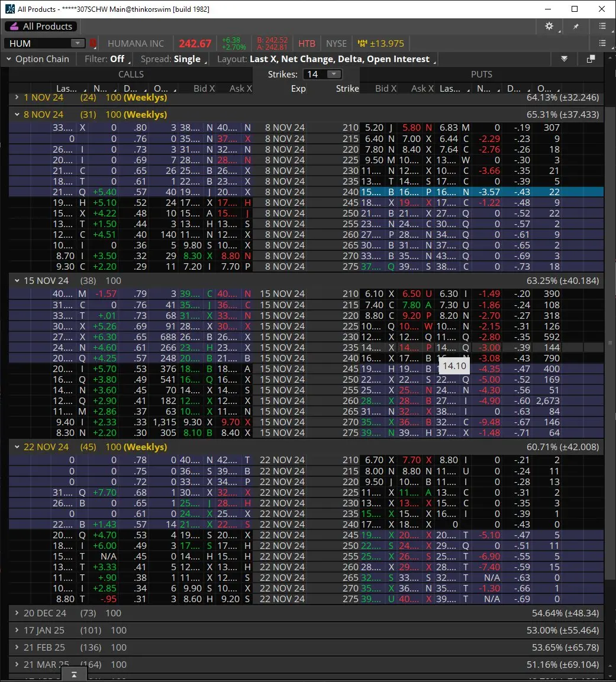616x682 pixels.
Task: Collapse the Option Chain section
Action: coord(9,59)
